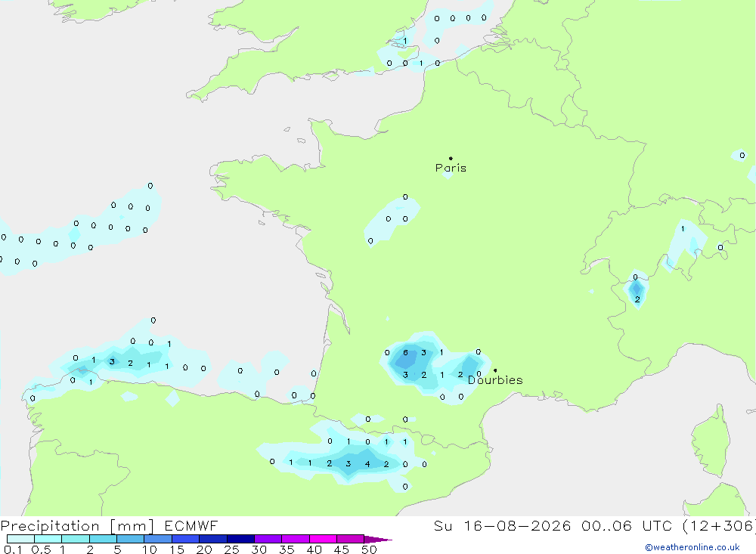Click the 'Su 16-08-2026' date text

pos(502,526)
